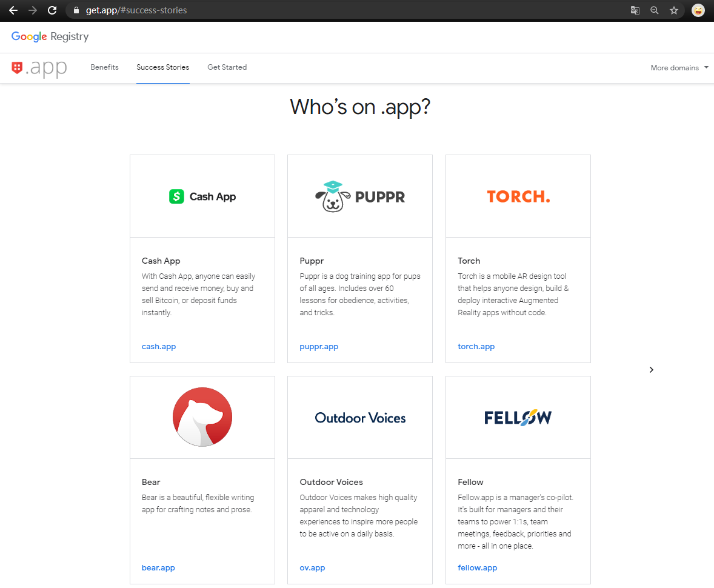This screenshot has width=714, height=588.
Task: Click the Bear writing app description
Action: (x=198, y=504)
